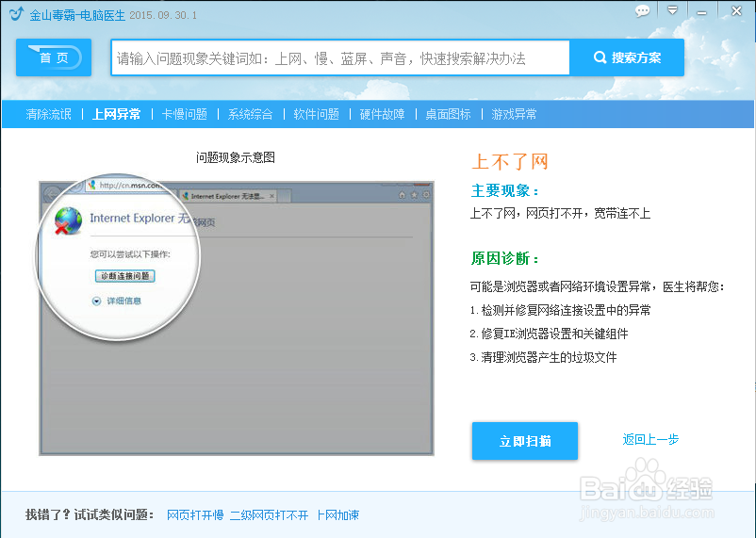This screenshot has width=756, height=538.
Task: Open the 游戏异常 tab
Action: [514, 114]
